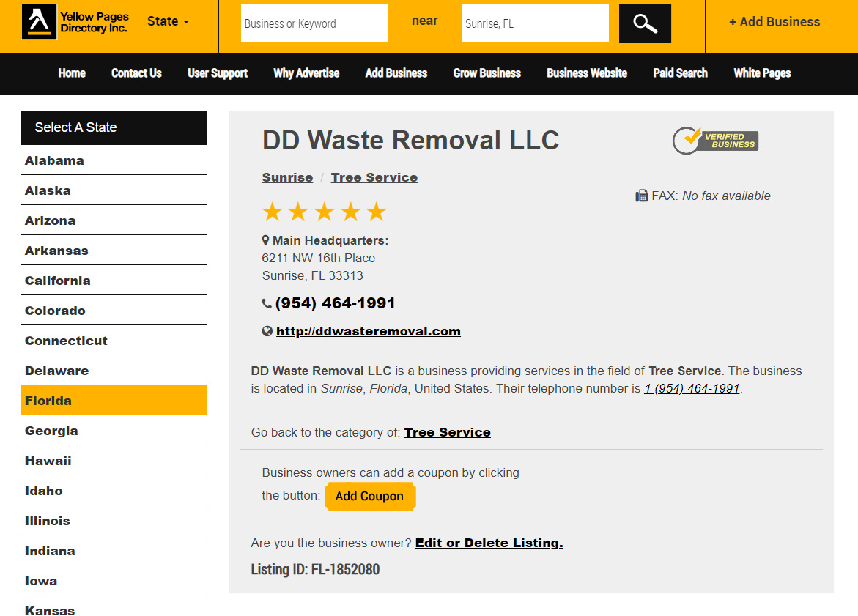Open User Support menu item
Image resolution: width=858 pixels, height=616 pixels.
[217, 73]
